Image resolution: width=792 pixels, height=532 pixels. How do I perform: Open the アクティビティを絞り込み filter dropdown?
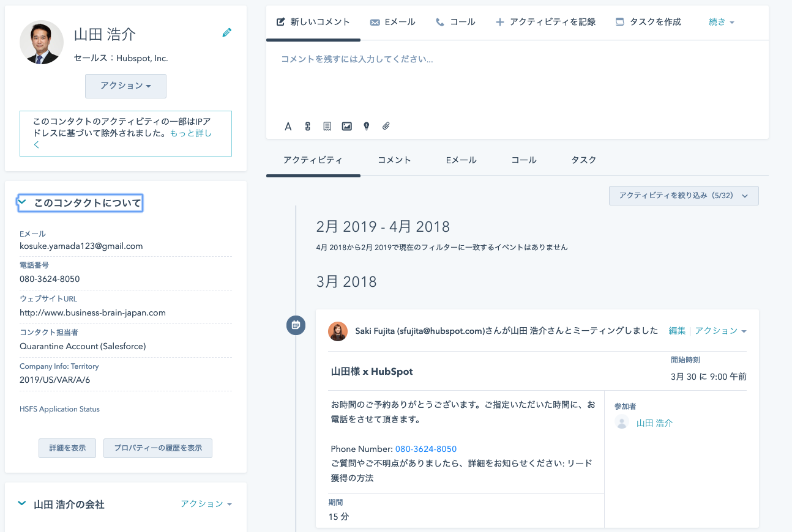[x=683, y=196]
